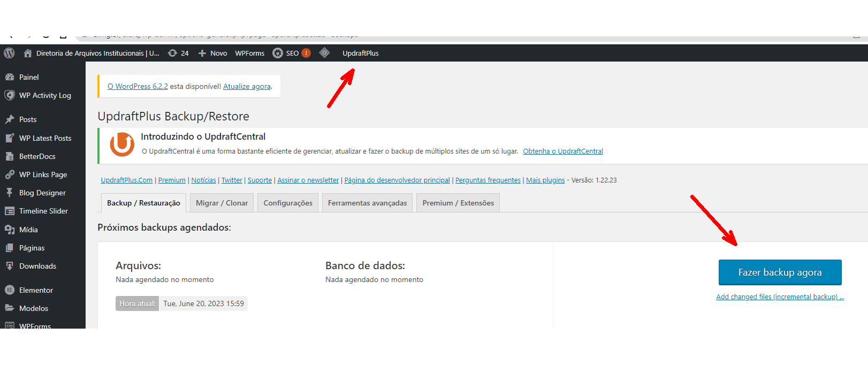Viewport: 868px width, 365px height.
Task: Open the WordPress logo menu
Action: click(x=9, y=53)
